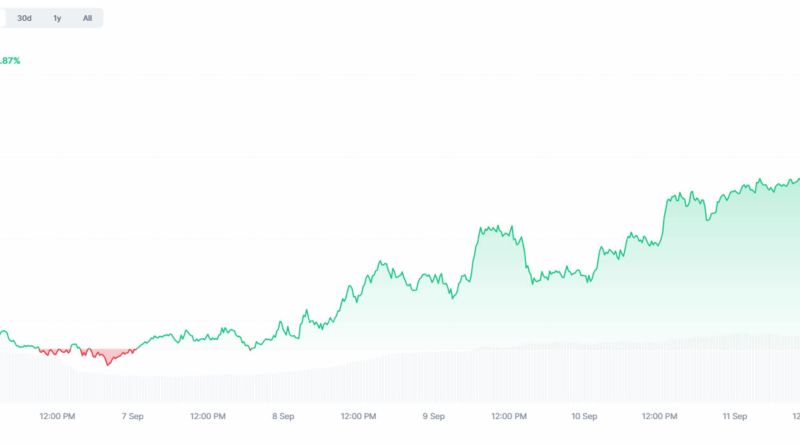Screen dimensions: 800x445
Task: Click the price line's far-right end point
Action: pos(798,179)
